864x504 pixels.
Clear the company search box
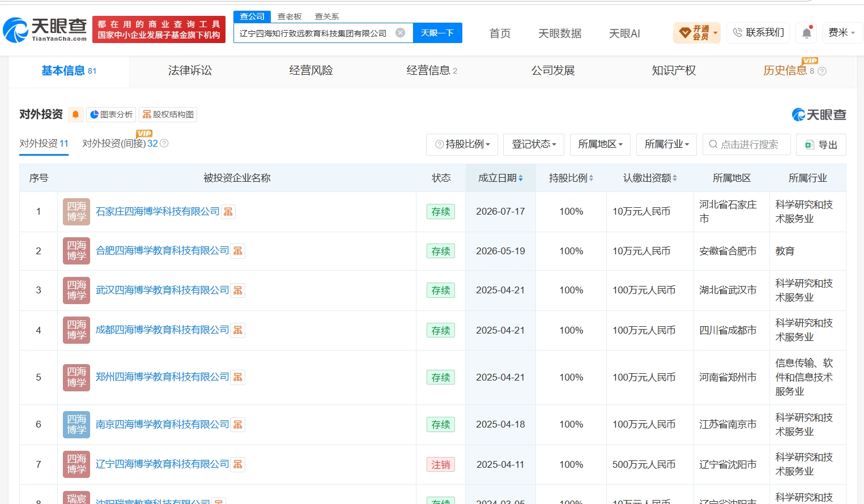[x=400, y=33]
